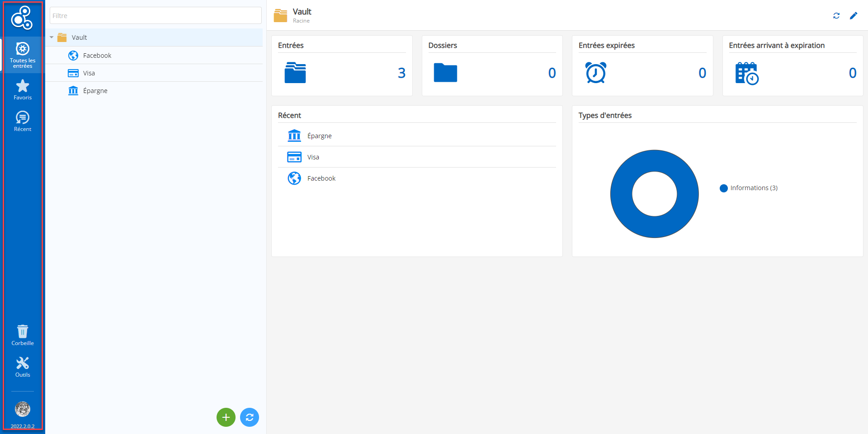Open the Favoris sidebar section
This screenshot has width=868, height=434.
point(23,89)
